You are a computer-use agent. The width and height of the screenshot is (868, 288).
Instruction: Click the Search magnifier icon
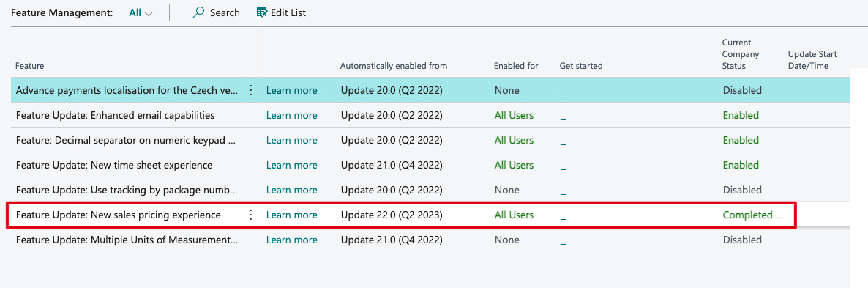(198, 12)
